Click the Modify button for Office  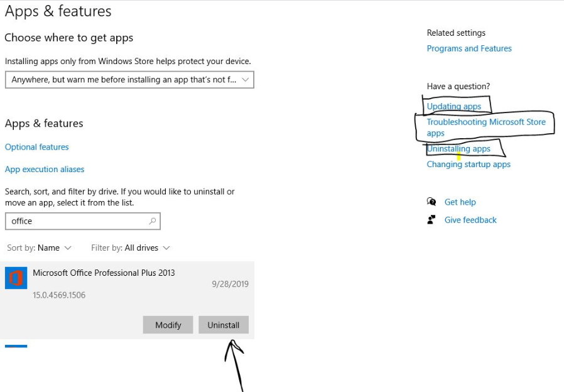pyautogui.click(x=168, y=325)
